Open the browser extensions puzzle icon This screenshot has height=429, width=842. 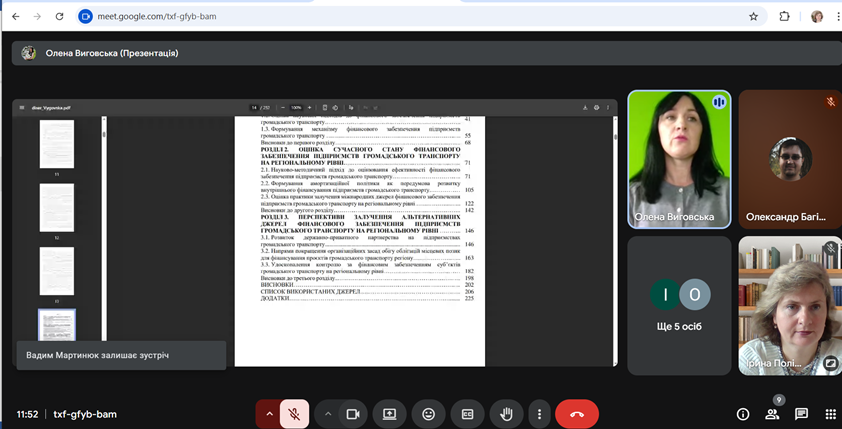[784, 17]
